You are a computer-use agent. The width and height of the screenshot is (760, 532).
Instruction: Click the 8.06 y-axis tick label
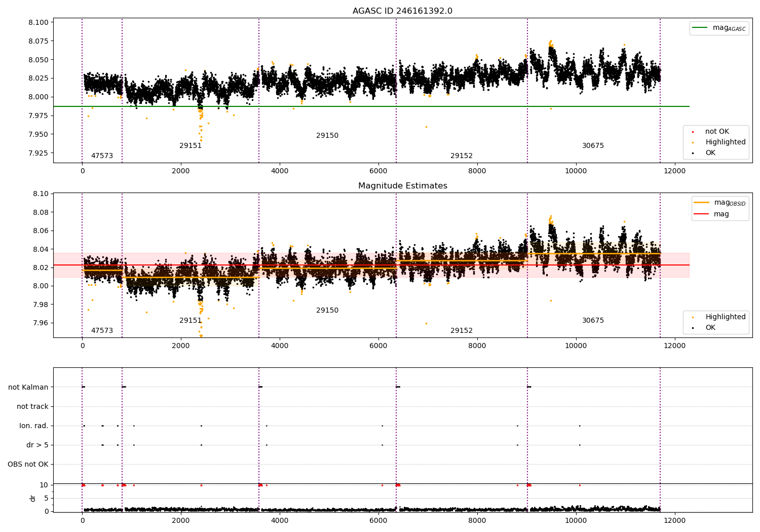pyautogui.click(x=40, y=231)
